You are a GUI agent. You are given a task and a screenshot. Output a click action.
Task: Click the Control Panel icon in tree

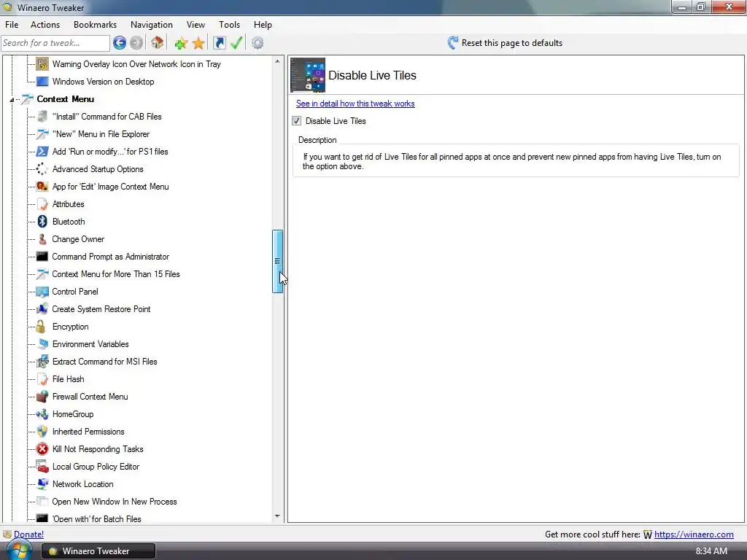click(42, 292)
